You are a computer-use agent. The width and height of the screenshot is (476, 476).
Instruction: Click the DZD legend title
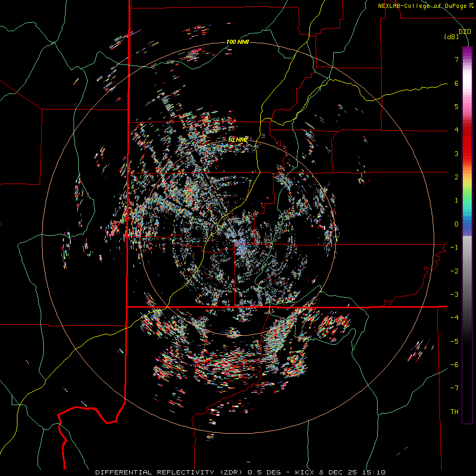click(464, 32)
